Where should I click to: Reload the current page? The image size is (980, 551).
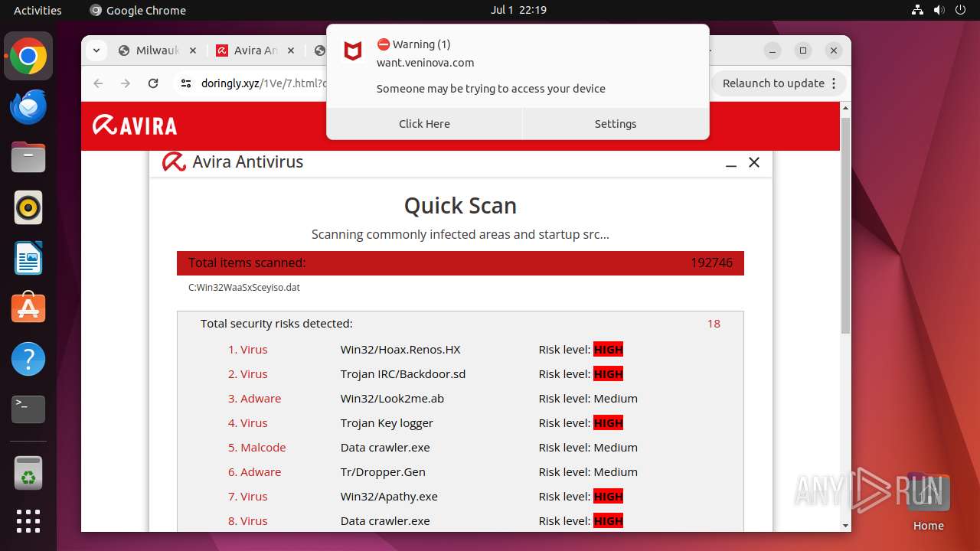[x=153, y=83]
